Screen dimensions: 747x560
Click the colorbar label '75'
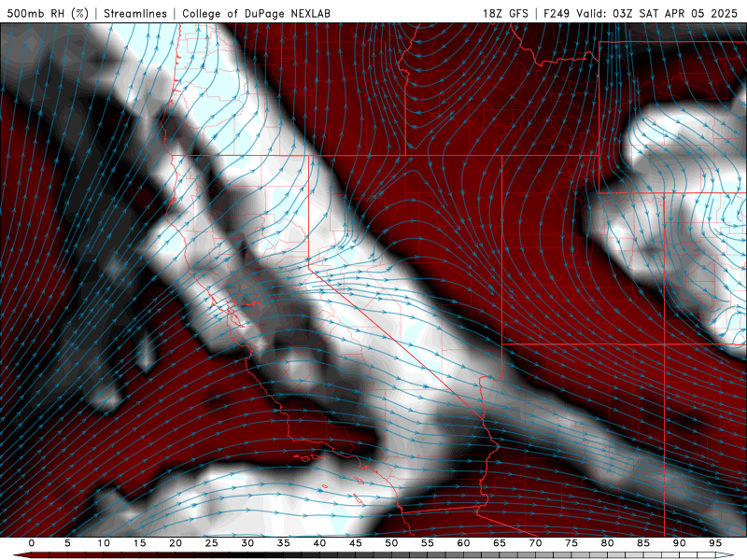point(571,543)
